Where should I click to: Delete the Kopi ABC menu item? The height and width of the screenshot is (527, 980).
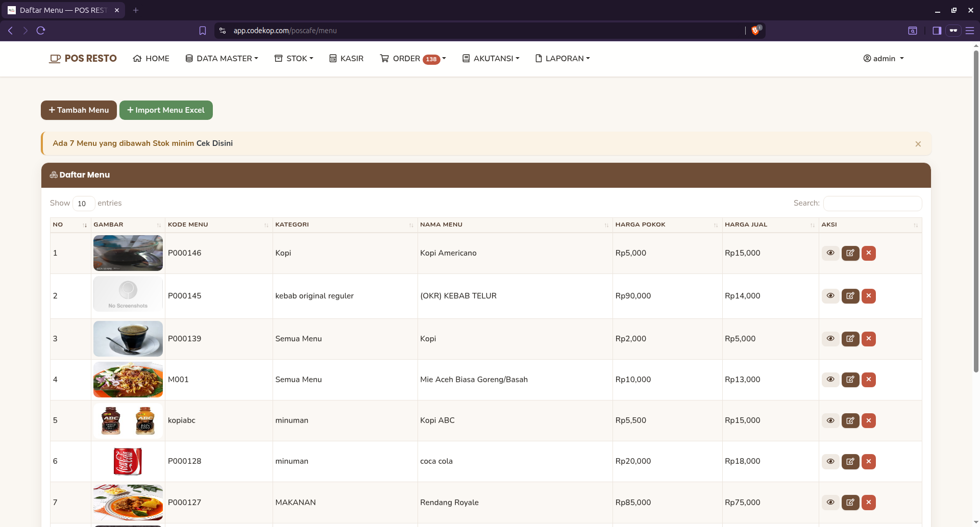tap(869, 420)
